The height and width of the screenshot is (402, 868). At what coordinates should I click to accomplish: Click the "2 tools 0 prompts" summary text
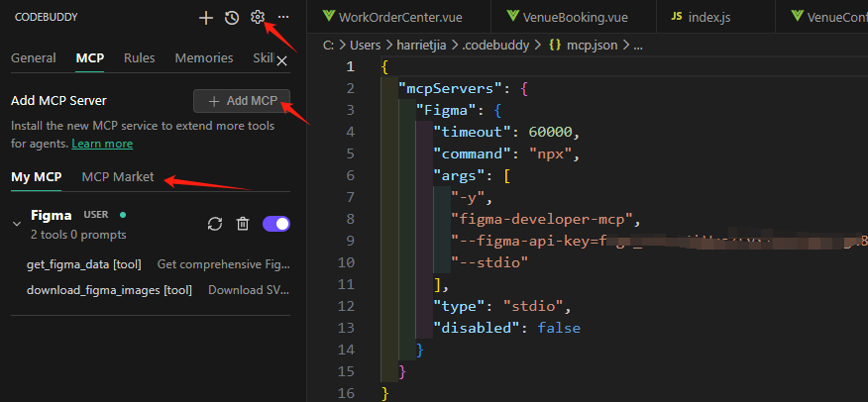pyautogui.click(x=78, y=235)
